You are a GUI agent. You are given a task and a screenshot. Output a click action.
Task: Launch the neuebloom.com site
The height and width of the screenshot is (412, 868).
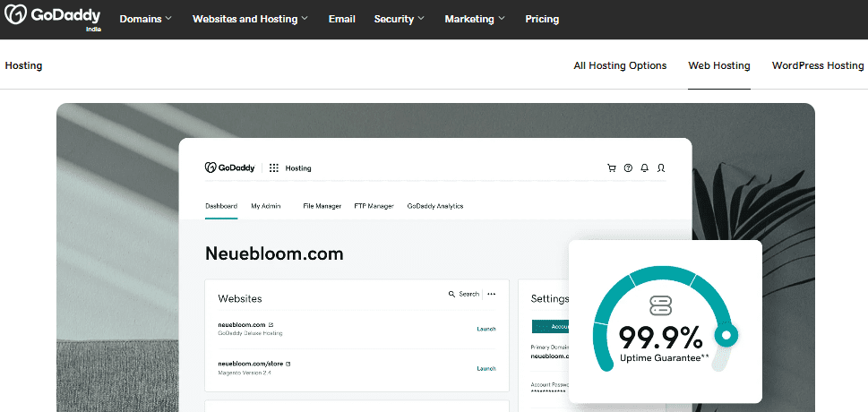pos(486,329)
